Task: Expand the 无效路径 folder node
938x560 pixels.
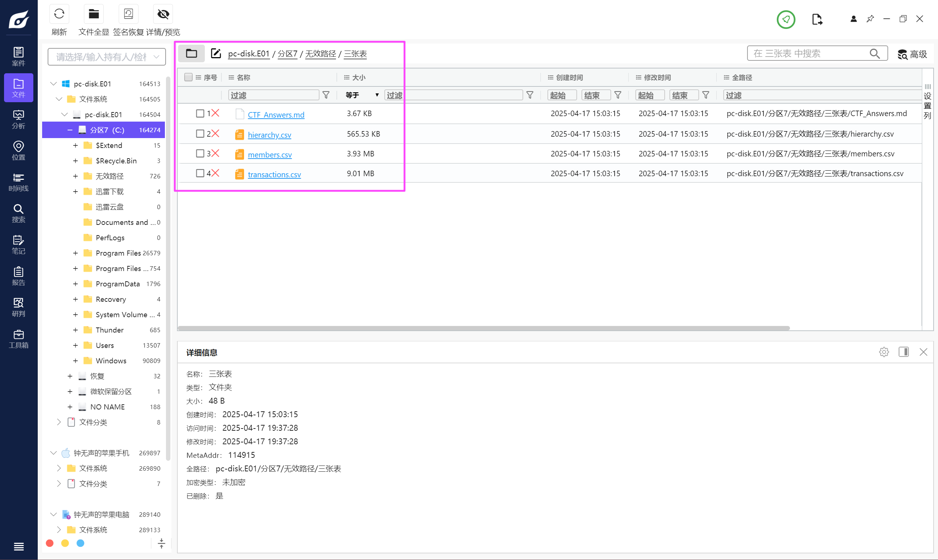Action: (x=75, y=176)
